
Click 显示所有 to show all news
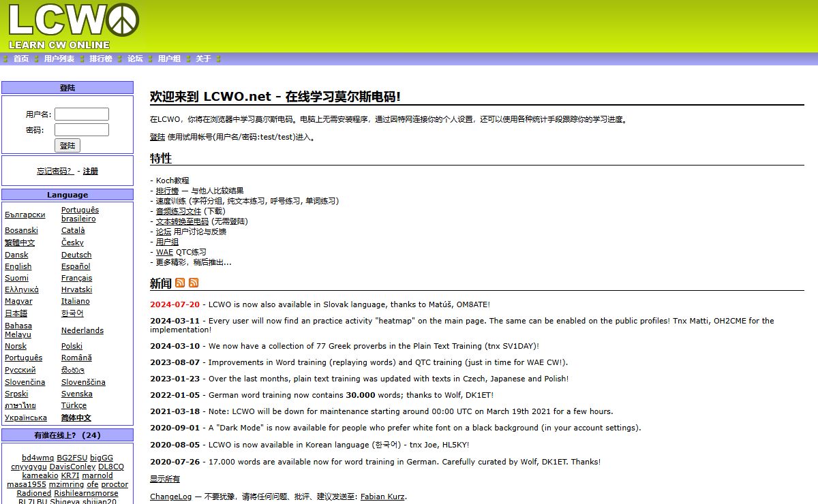pos(165,479)
